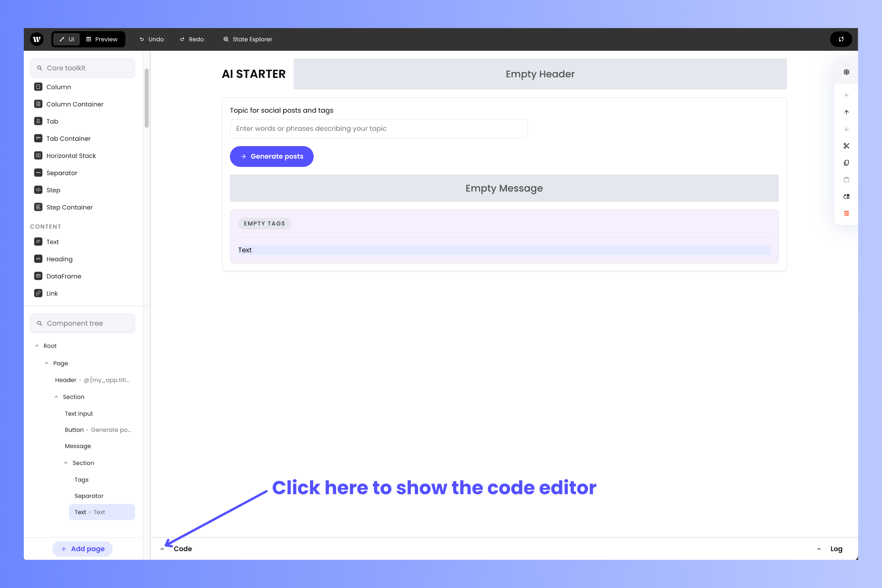
Task: Select the Empty Message placeholder
Action: 504,188
